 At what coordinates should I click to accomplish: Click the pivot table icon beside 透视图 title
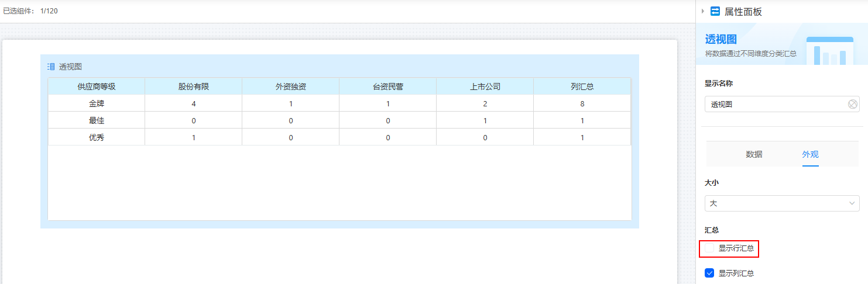[x=51, y=67]
